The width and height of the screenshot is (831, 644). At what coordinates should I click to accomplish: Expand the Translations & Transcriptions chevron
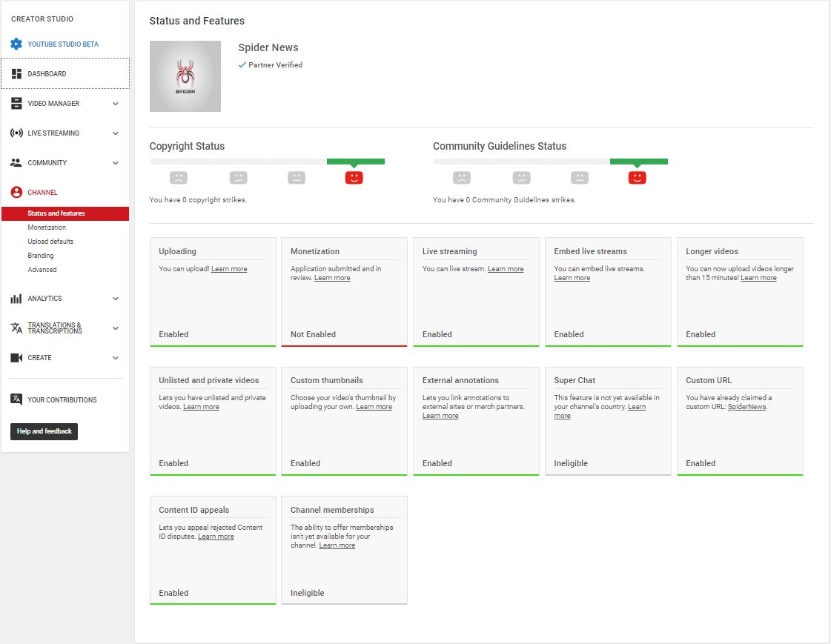click(x=116, y=328)
